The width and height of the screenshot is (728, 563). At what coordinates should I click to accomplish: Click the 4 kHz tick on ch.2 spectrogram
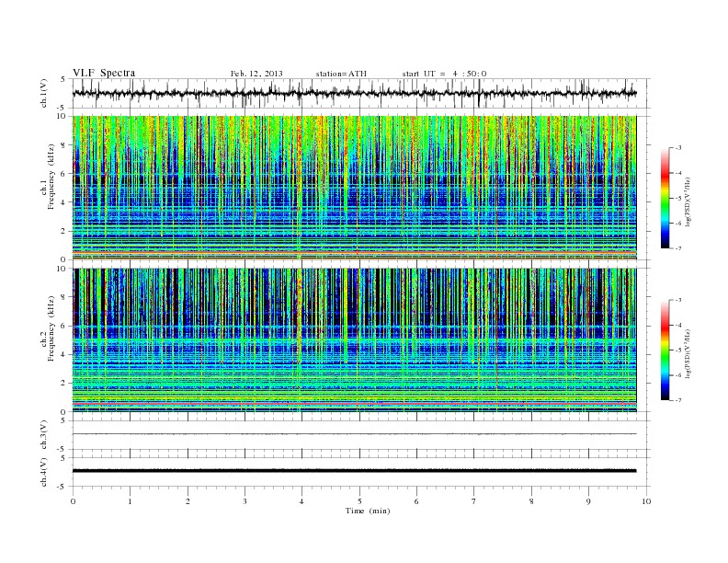click(63, 354)
